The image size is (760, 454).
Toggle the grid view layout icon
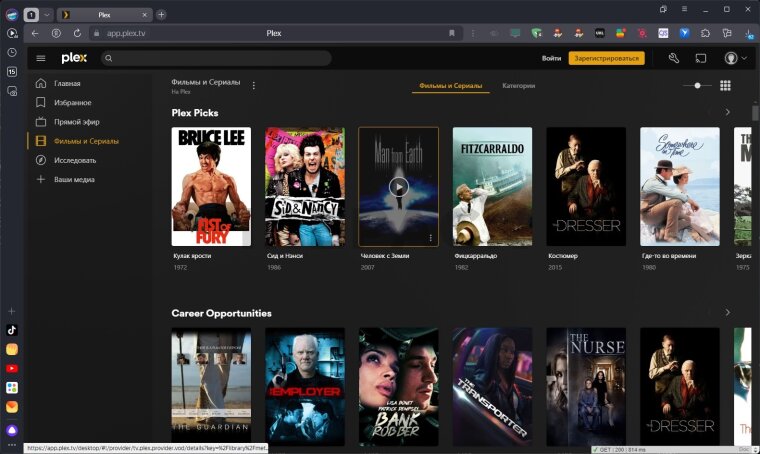coord(726,86)
